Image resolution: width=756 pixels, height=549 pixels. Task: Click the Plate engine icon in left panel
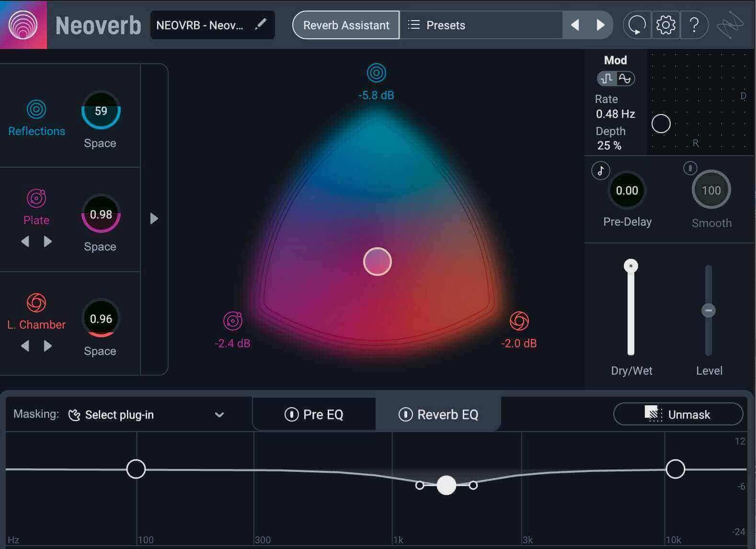(36, 198)
